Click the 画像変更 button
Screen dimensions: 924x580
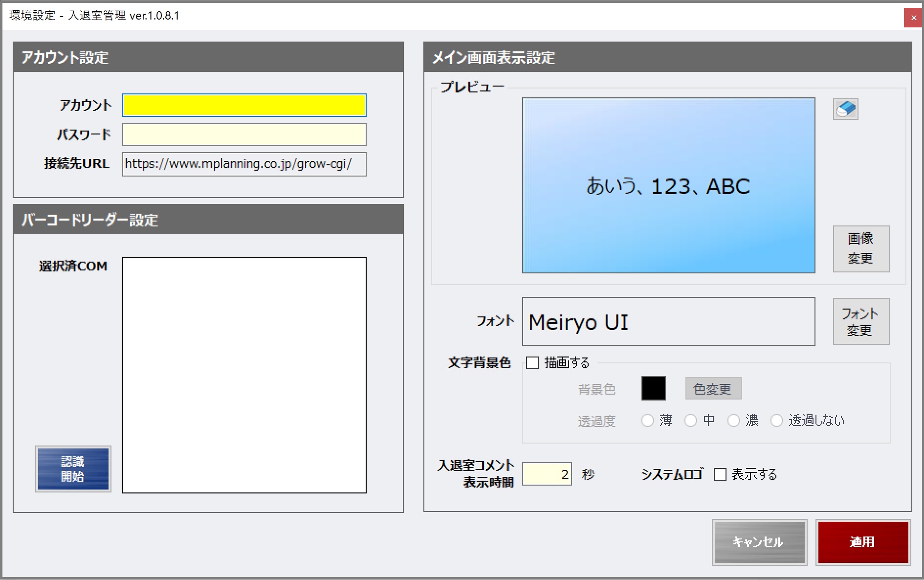860,248
